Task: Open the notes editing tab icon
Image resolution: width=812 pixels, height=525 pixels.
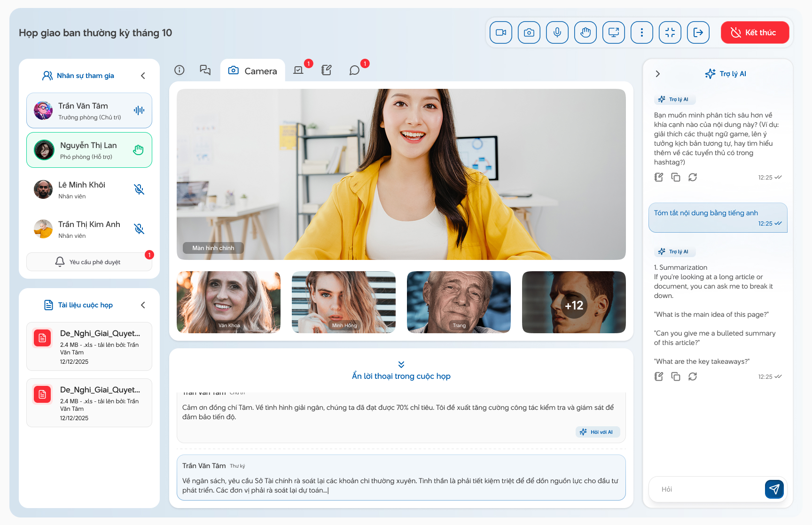Action: (327, 70)
